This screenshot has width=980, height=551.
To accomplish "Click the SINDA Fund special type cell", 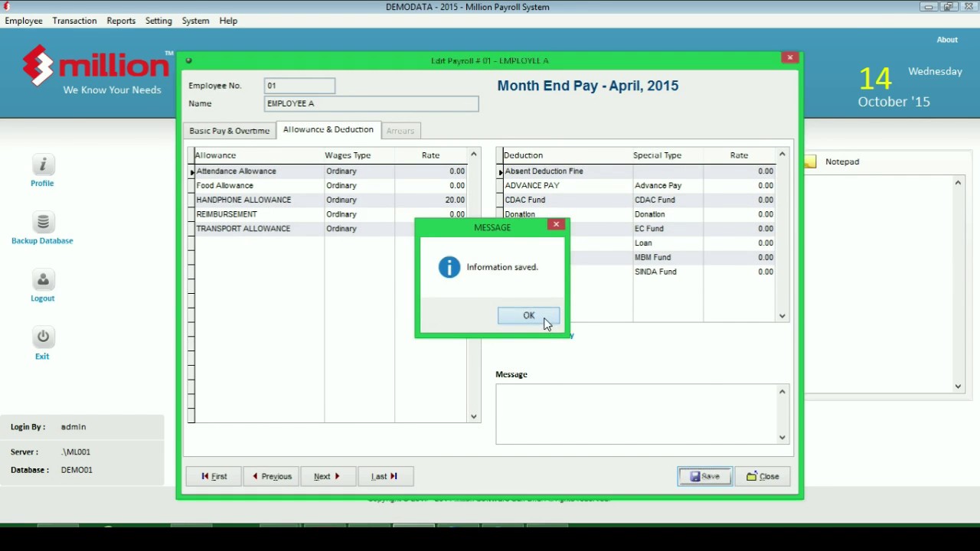I will [668, 272].
